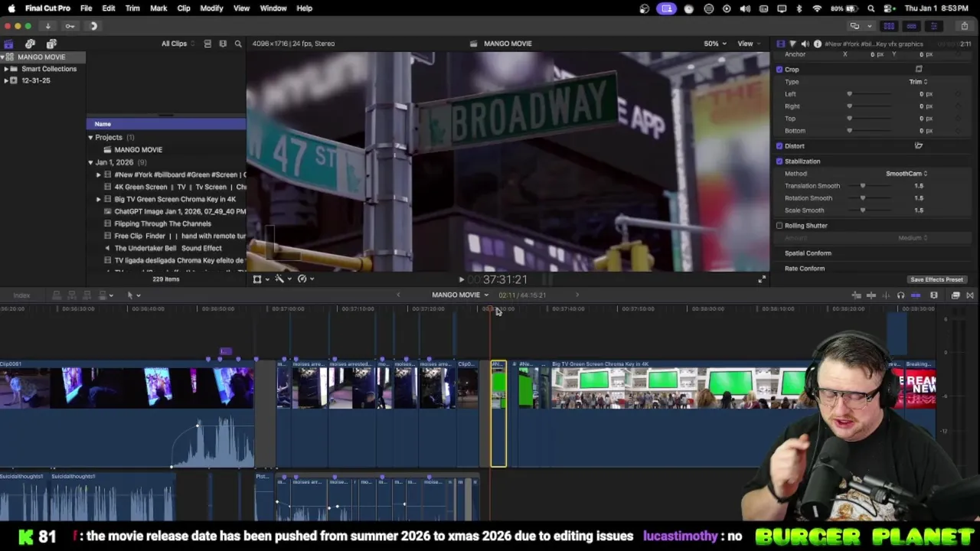Viewport: 980px width, 551px height.
Task: Select Flipping Through The Channels clip
Action: coord(162,223)
